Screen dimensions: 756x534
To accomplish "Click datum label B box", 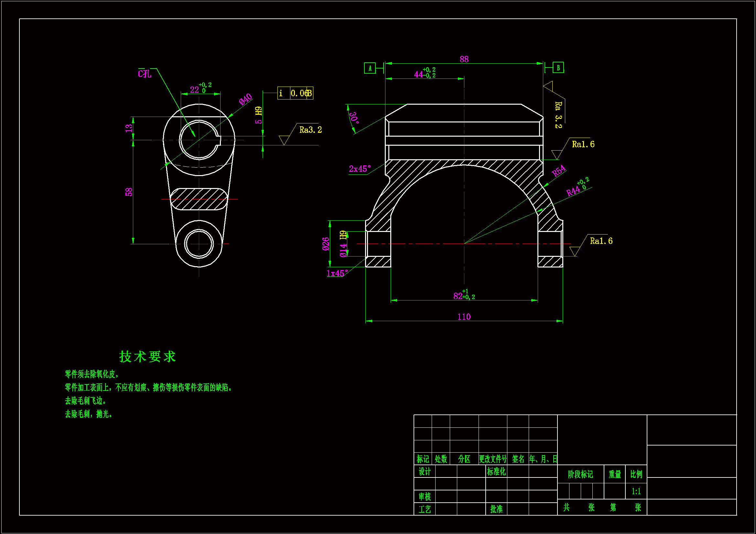I will point(558,68).
